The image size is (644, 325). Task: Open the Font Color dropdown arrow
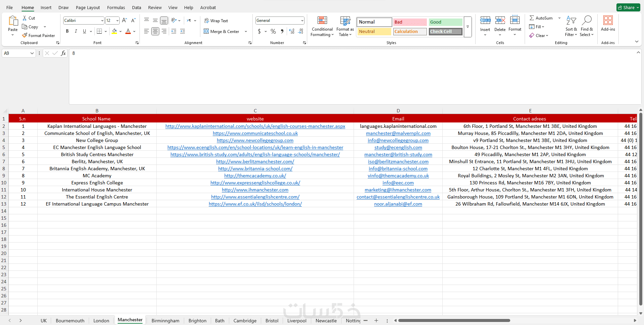[134, 31]
